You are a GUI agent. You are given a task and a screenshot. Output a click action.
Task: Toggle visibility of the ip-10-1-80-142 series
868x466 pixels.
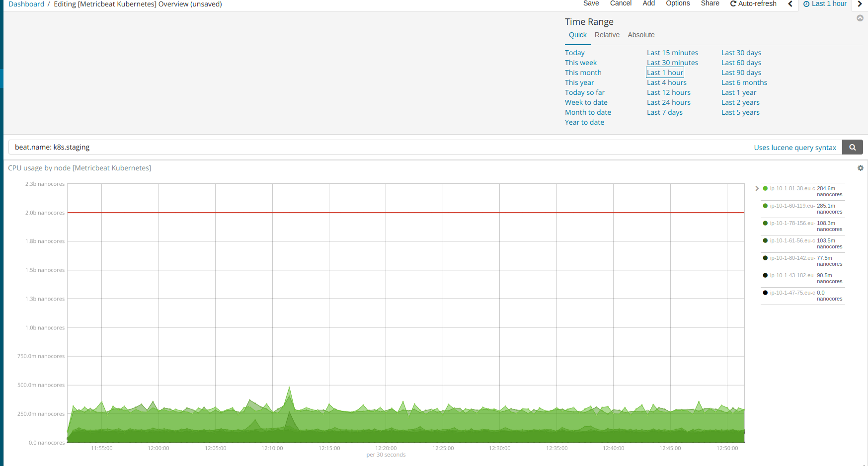(765, 258)
